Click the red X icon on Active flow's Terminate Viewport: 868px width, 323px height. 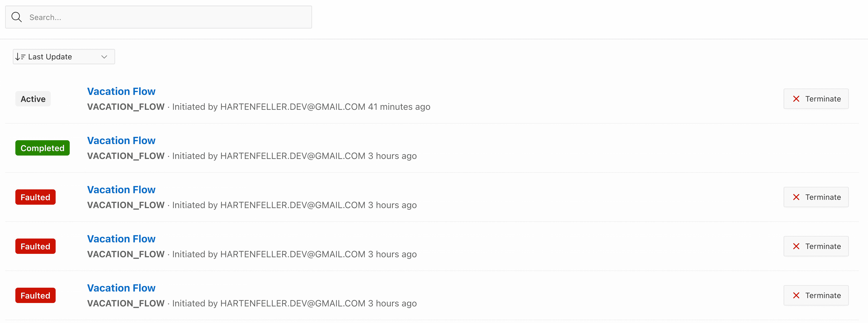point(796,99)
